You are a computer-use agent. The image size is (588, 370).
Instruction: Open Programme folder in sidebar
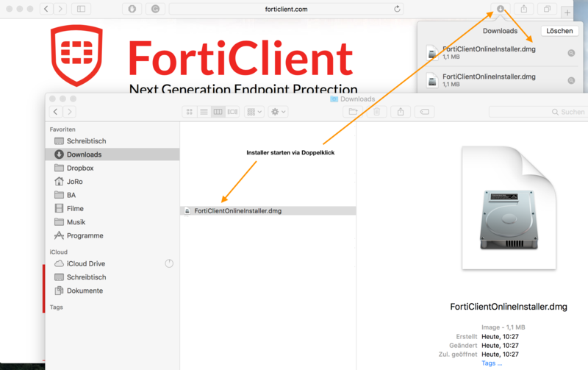85,235
